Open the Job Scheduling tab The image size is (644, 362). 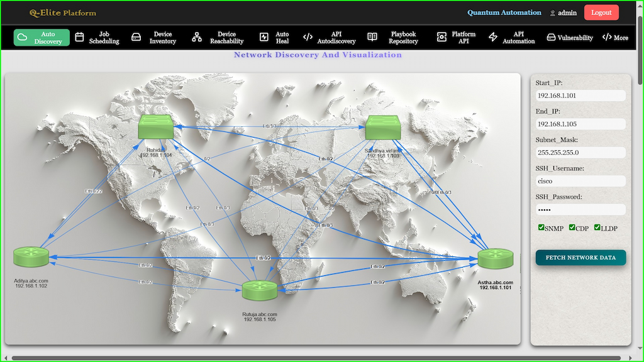97,38
